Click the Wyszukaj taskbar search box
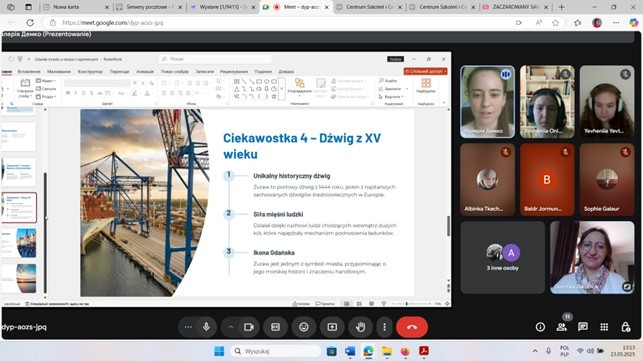This screenshot has height=361, width=643. 276,351
